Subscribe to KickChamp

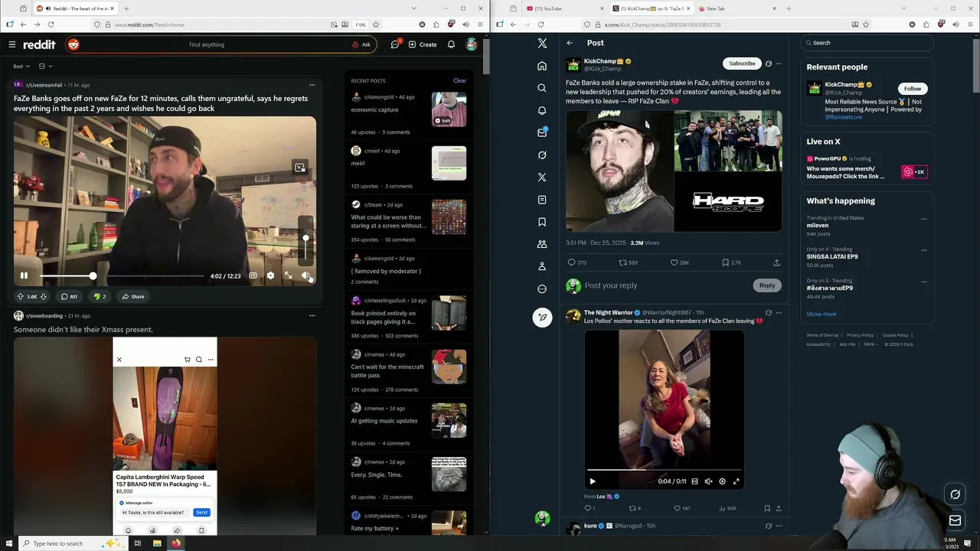tap(742, 64)
